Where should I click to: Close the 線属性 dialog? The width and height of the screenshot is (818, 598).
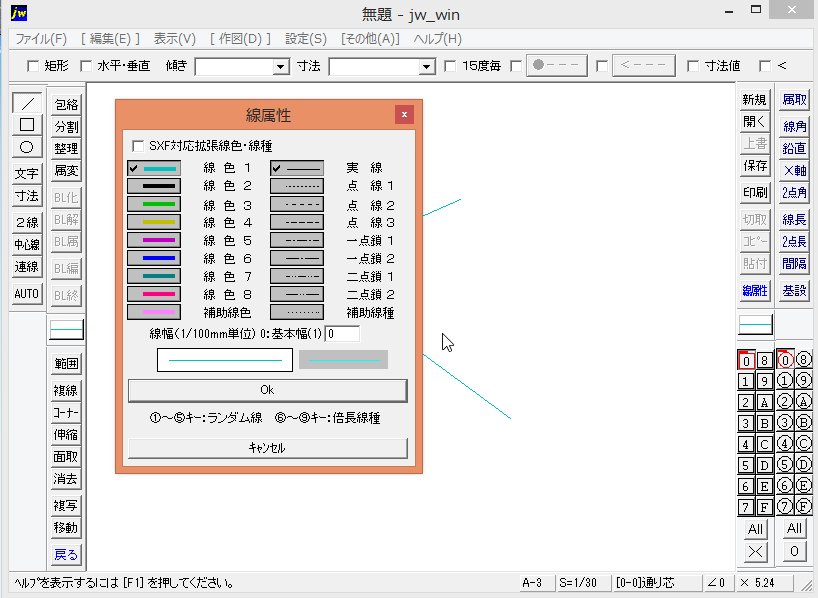[x=404, y=115]
